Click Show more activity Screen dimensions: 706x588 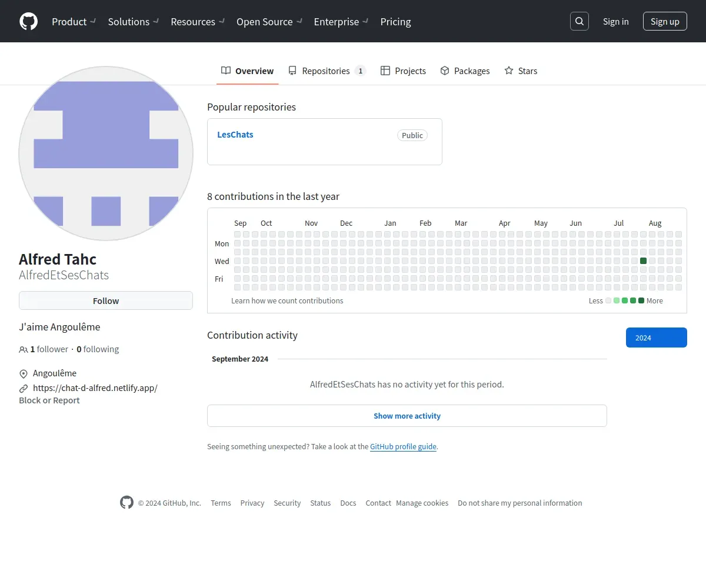(407, 416)
